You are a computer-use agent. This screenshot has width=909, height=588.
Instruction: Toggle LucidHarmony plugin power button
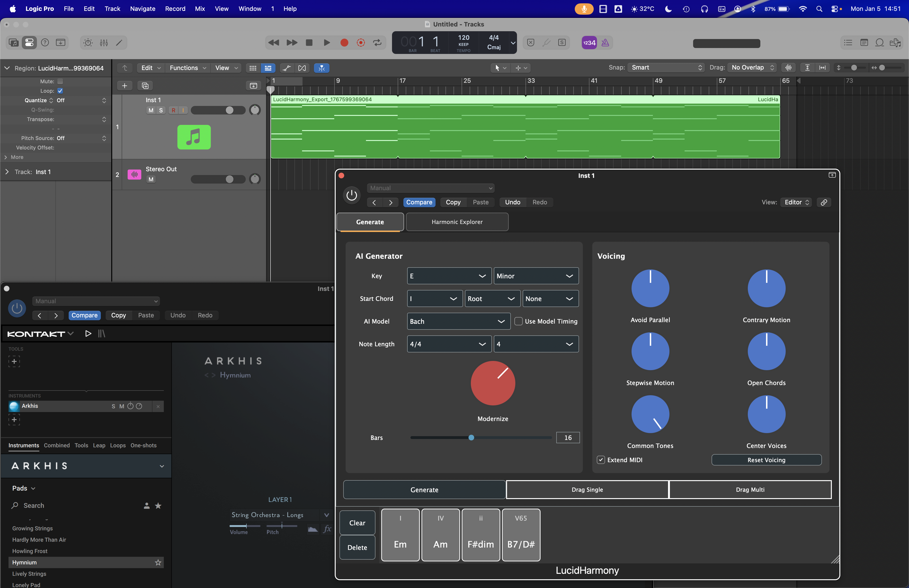351,195
